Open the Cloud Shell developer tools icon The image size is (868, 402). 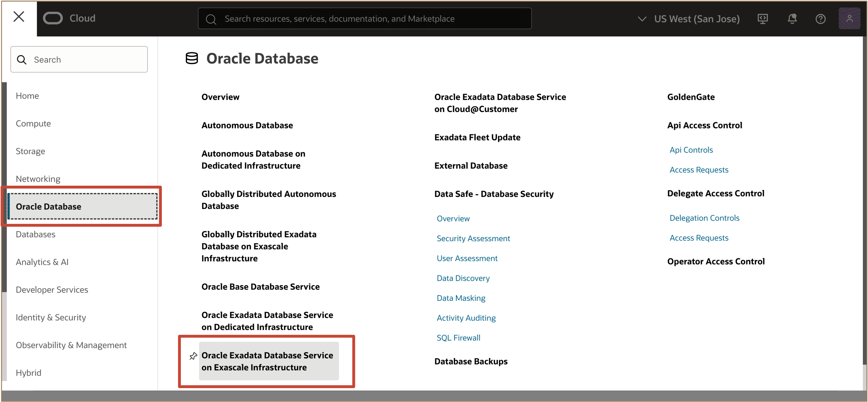pyautogui.click(x=762, y=19)
